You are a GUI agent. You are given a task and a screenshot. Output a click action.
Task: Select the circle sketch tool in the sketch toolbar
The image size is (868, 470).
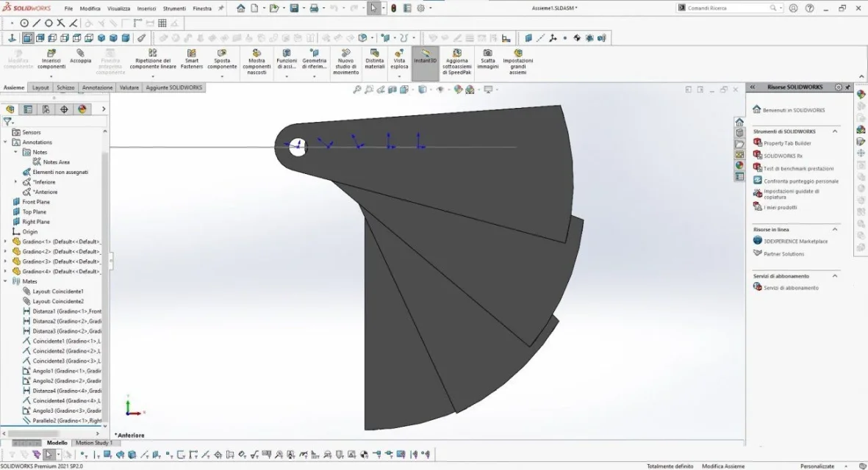24,23
